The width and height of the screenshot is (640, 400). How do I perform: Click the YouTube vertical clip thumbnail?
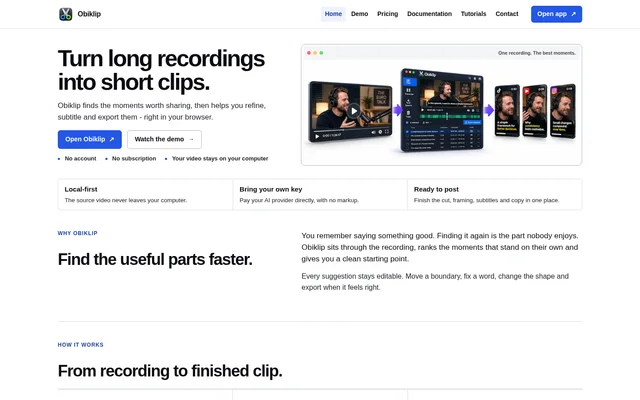click(535, 111)
